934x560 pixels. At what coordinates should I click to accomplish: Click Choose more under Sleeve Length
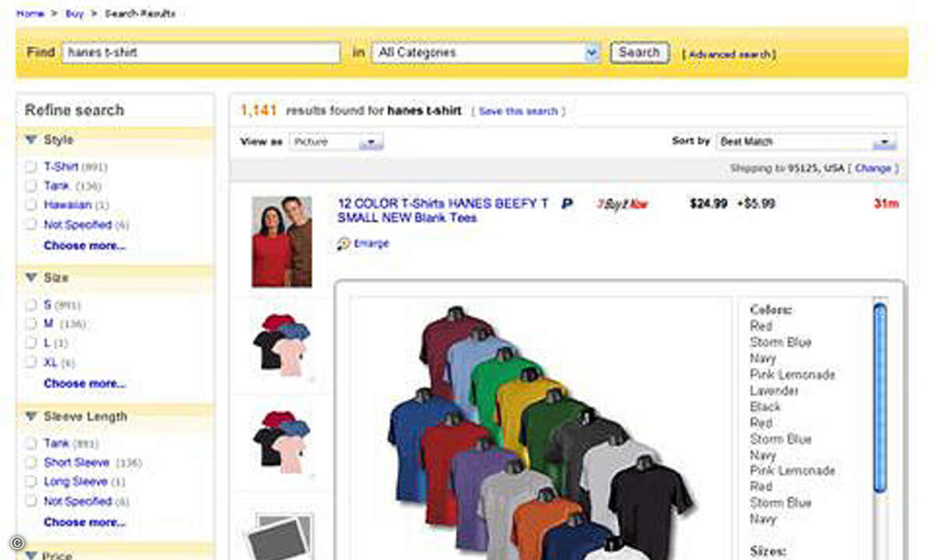(84, 522)
